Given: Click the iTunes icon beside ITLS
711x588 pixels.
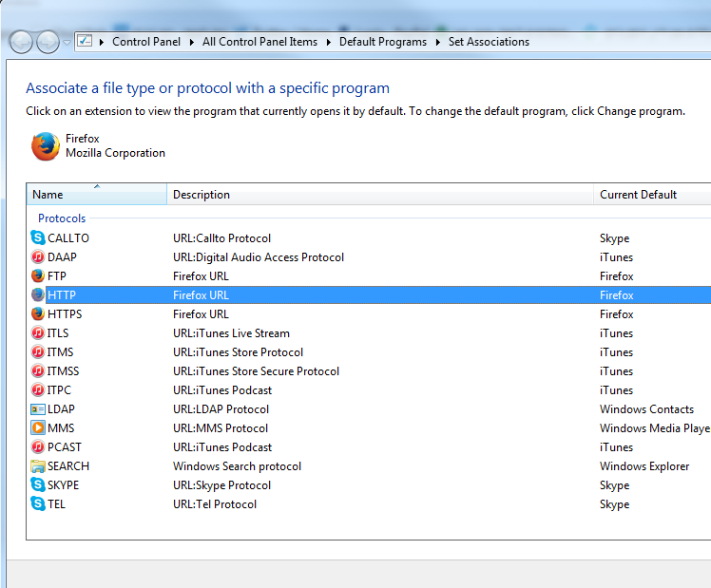Looking at the screenshot, I should click(38, 333).
